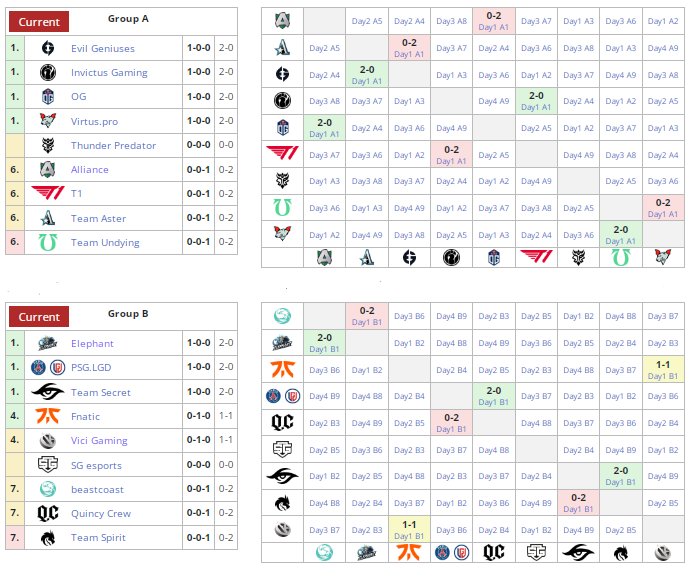Open the Virtus.pro team link
This screenshot has width=697, height=577.
coord(108,121)
